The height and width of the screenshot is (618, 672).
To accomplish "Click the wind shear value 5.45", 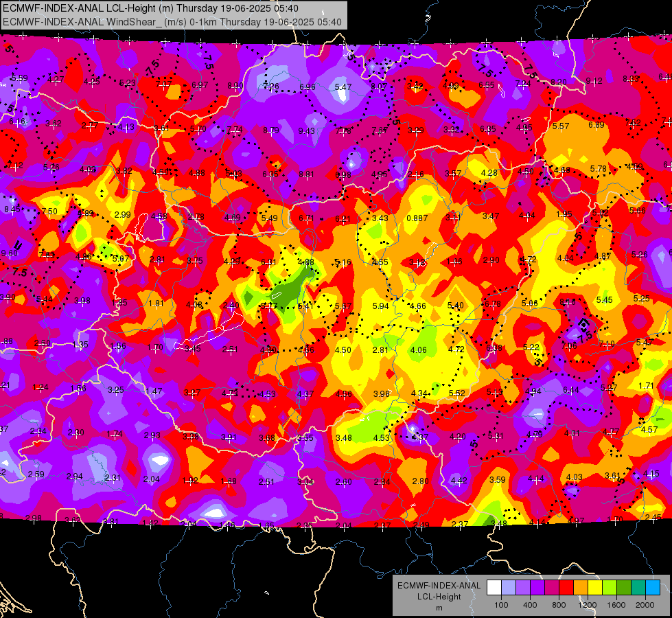I will 604,300.
